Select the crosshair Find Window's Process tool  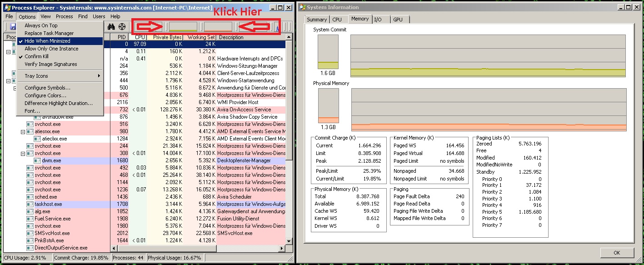[x=122, y=27]
